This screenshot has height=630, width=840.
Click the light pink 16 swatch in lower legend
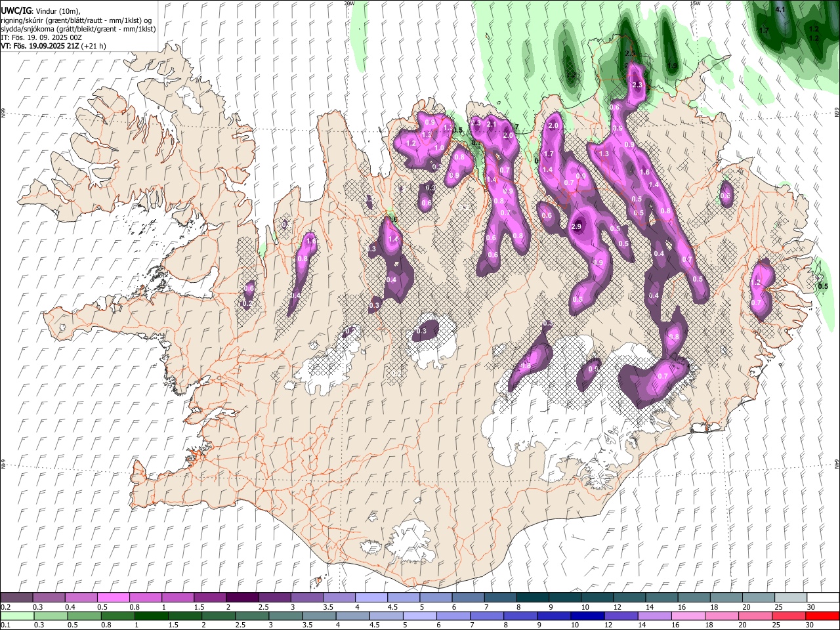coord(688,616)
